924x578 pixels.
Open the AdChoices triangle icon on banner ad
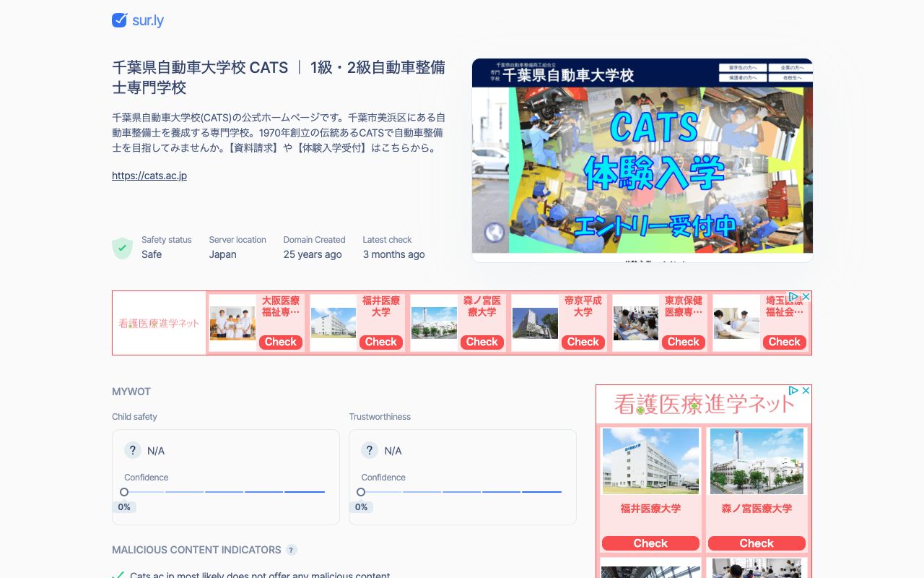[794, 297]
